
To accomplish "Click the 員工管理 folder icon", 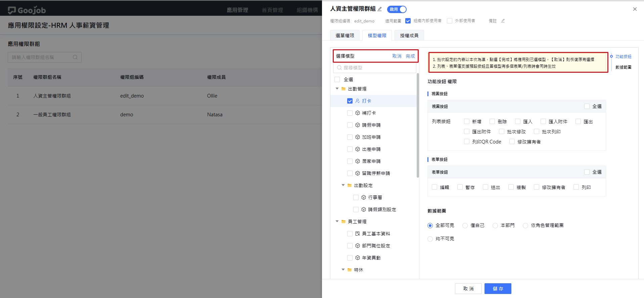I will tap(343, 222).
